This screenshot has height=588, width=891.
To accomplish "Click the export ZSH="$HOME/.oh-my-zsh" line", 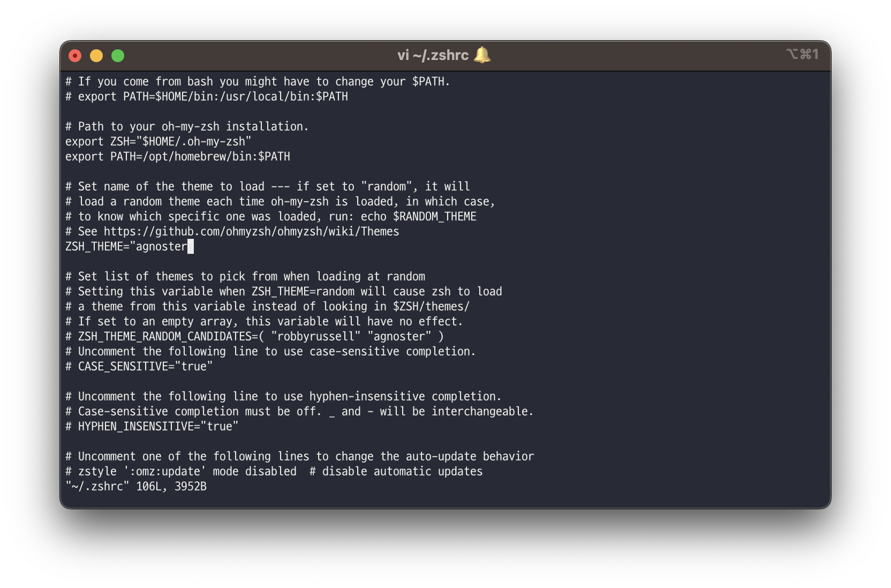I will (158, 141).
